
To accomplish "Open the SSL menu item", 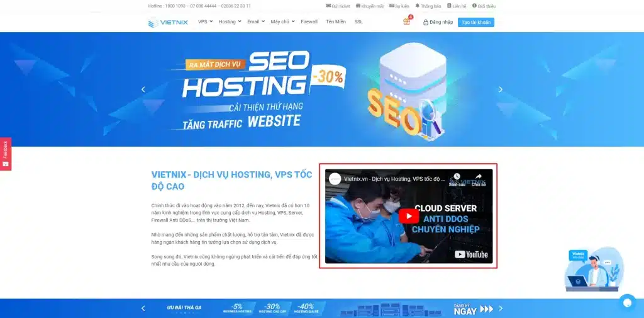I will click(x=358, y=22).
